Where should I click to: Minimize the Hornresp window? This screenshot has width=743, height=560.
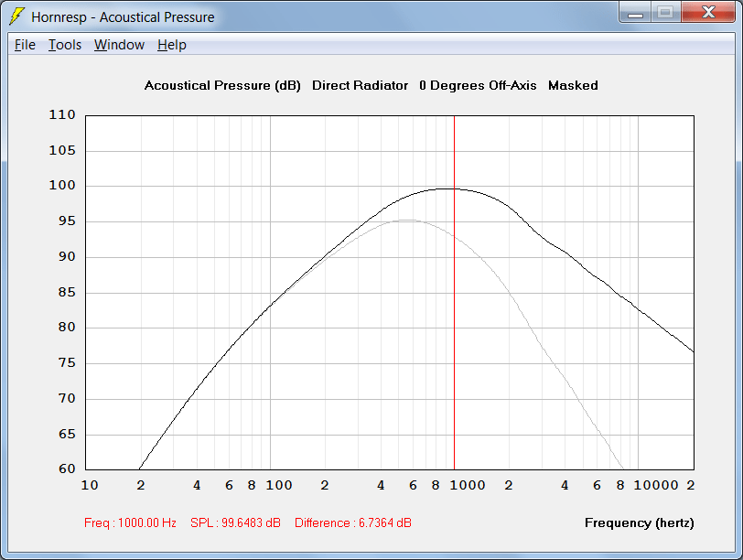point(635,12)
